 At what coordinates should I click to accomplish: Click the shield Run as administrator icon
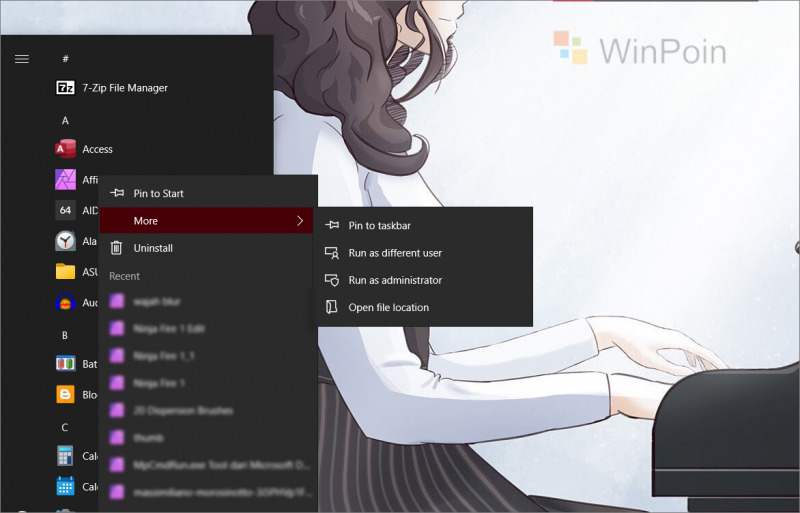coord(332,280)
